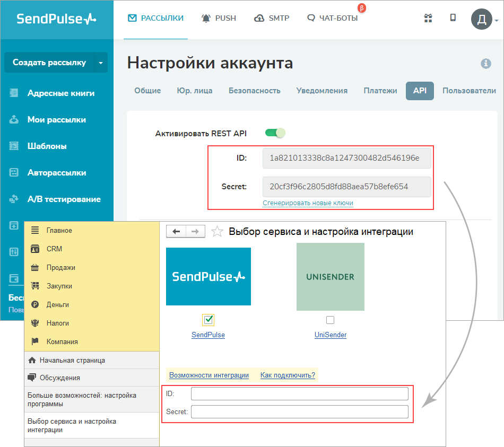Click the Secret field in SendPulse settings

[x=347, y=187]
